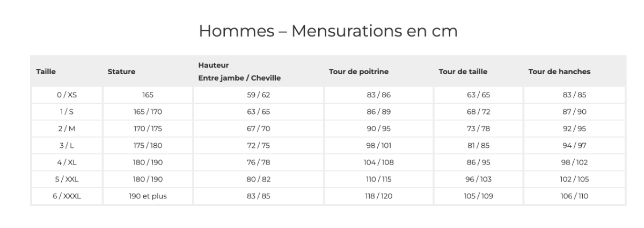Click the Taille column header
Image resolution: width=644 pixels, height=228 pixels.
(46, 72)
